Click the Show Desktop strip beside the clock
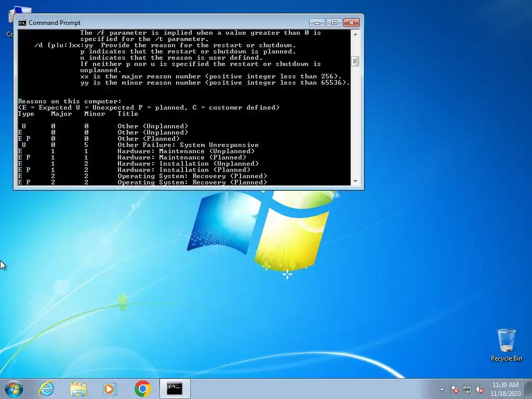 [528, 389]
